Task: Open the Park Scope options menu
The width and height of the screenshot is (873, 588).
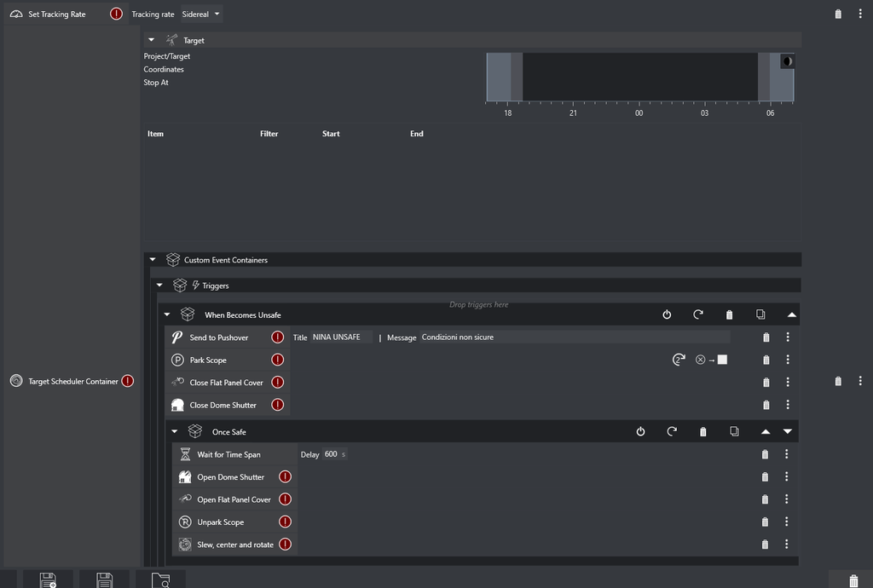Action: (788, 360)
